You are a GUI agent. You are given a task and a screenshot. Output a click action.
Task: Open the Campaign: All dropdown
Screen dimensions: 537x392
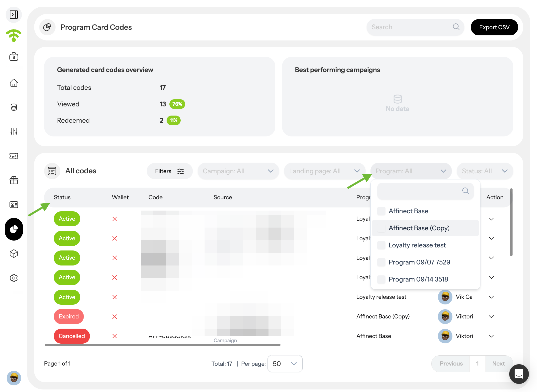coord(238,171)
